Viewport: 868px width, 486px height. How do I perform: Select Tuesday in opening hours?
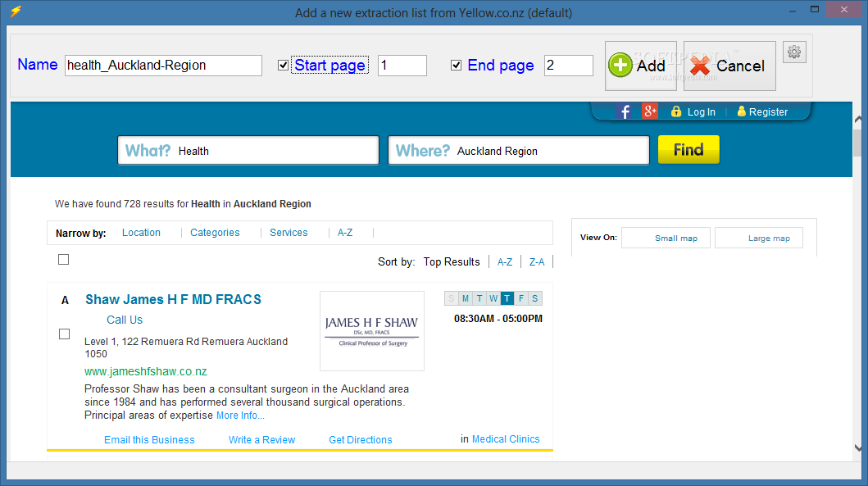click(x=479, y=298)
